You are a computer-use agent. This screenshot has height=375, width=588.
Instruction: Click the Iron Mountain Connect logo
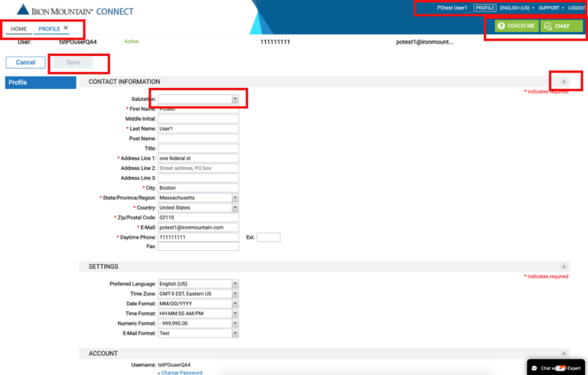74,11
